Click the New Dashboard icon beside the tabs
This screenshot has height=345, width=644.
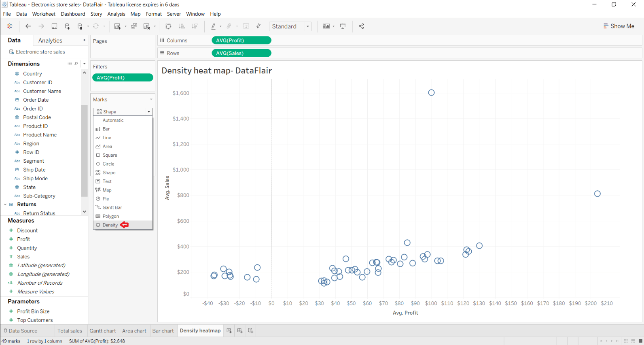point(240,331)
